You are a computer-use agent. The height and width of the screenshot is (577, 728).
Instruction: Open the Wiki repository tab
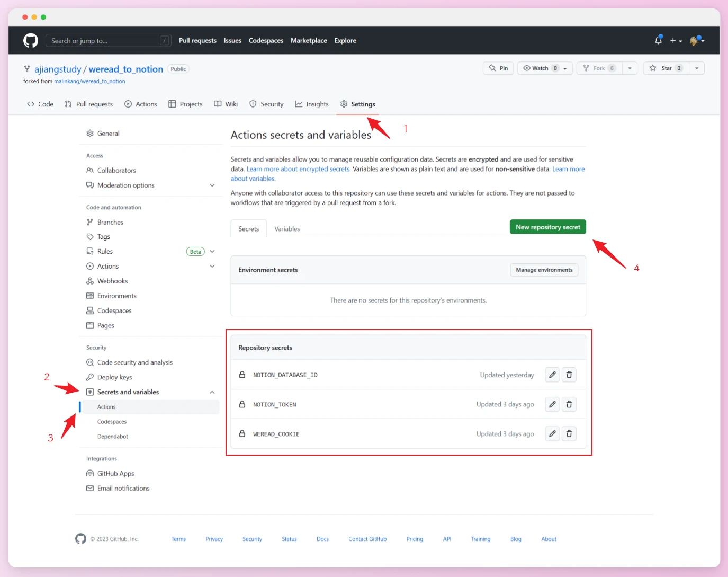pos(226,104)
